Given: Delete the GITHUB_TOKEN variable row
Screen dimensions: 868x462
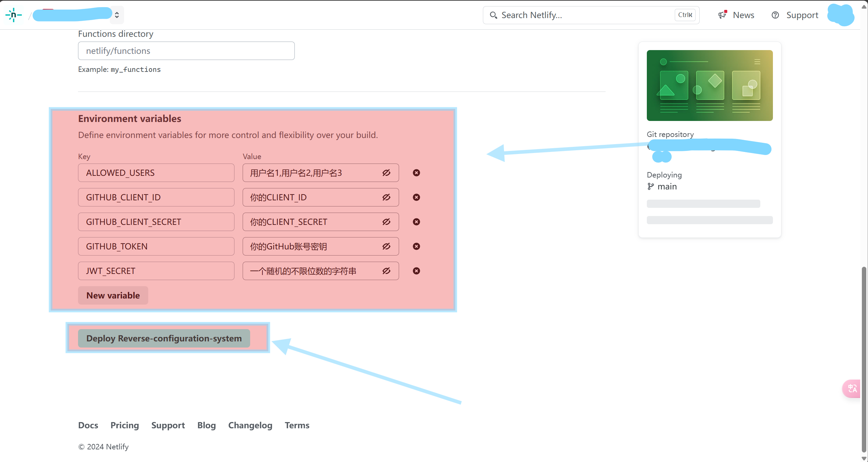Looking at the screenshot, I should (x=416, y=246).
